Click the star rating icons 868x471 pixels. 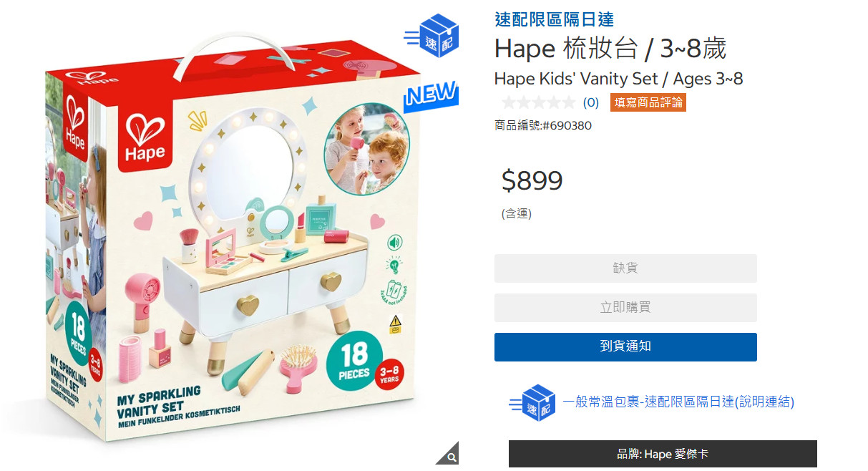(538, 102)
